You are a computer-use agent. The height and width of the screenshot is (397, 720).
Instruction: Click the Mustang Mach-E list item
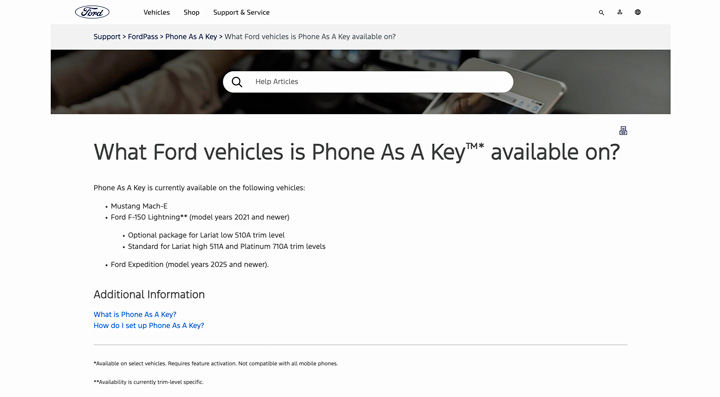click(139, 206)
